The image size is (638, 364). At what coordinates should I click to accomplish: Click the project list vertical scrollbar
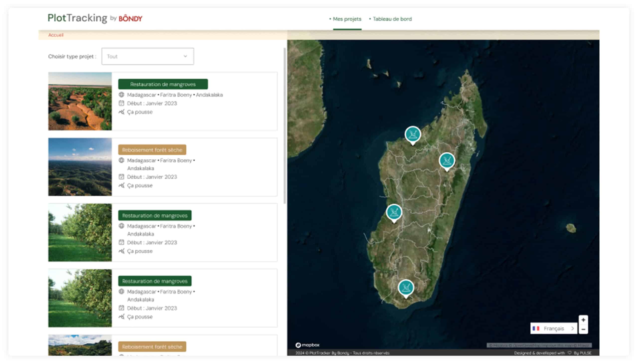tap(284, 126)
